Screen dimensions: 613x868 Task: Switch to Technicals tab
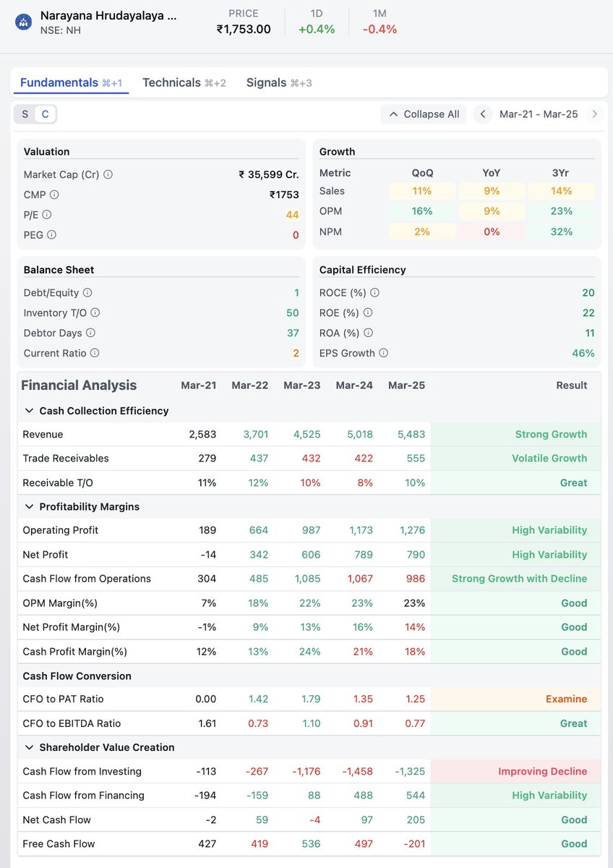pyautogui.click(x=184, y=82)
